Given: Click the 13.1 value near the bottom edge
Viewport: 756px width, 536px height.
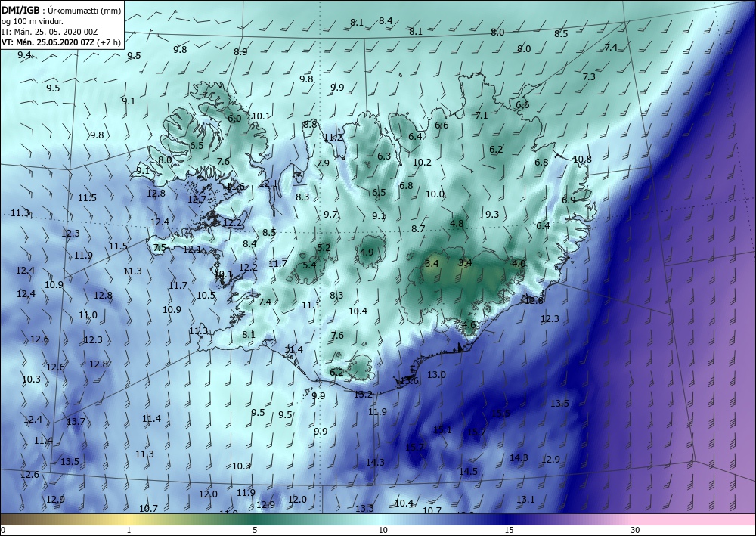Looking at the screenshot, I should 525,500.
